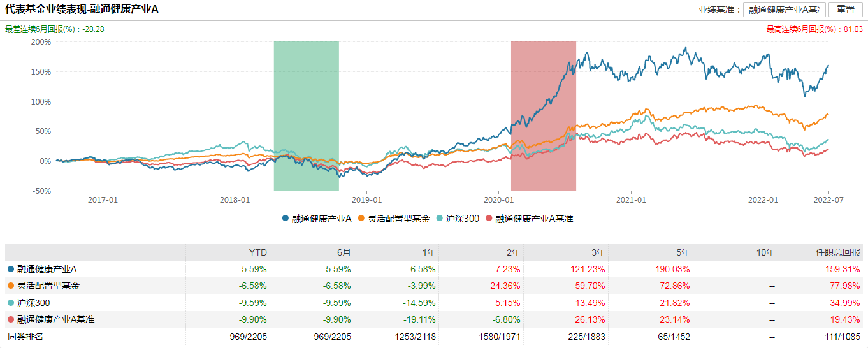Click teal dot beside 沪深300 table row
This screenshot has height=348, width=868.
pyautogui.click(x=11, y=303)
